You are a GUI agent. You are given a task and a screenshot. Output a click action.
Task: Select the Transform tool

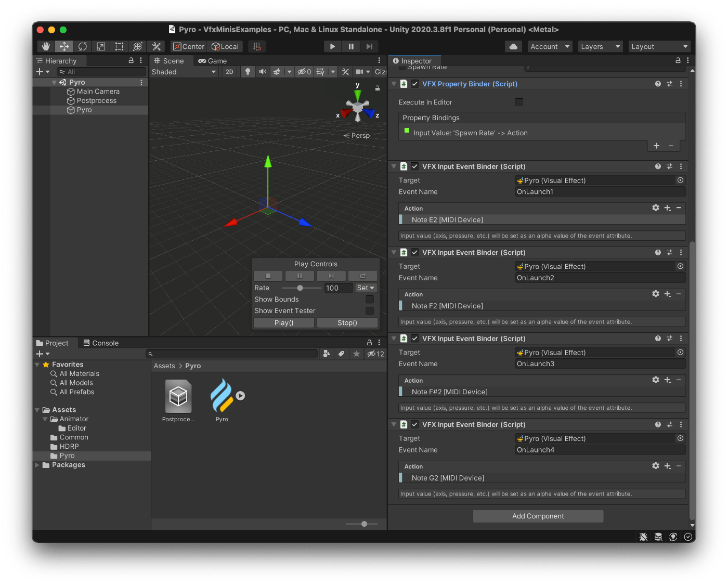point(137,46)
